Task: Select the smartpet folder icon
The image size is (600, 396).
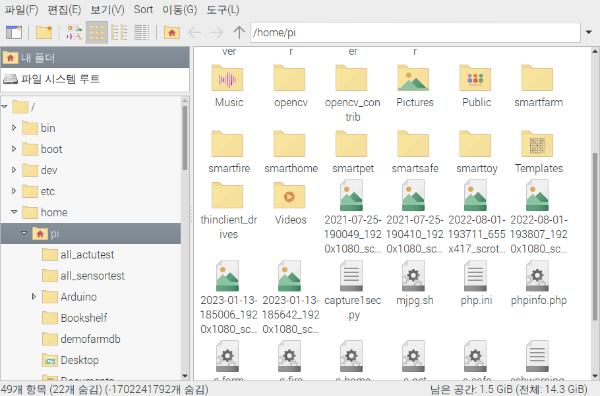Action: [x=352, y=143]
